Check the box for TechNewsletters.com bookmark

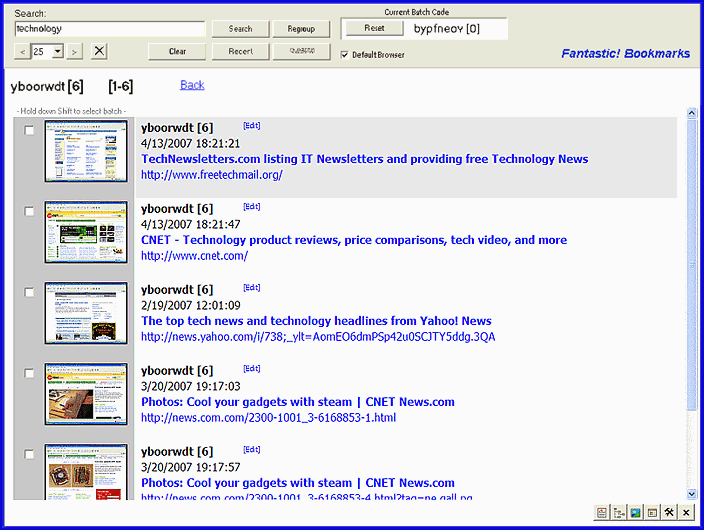coord(29,131)
